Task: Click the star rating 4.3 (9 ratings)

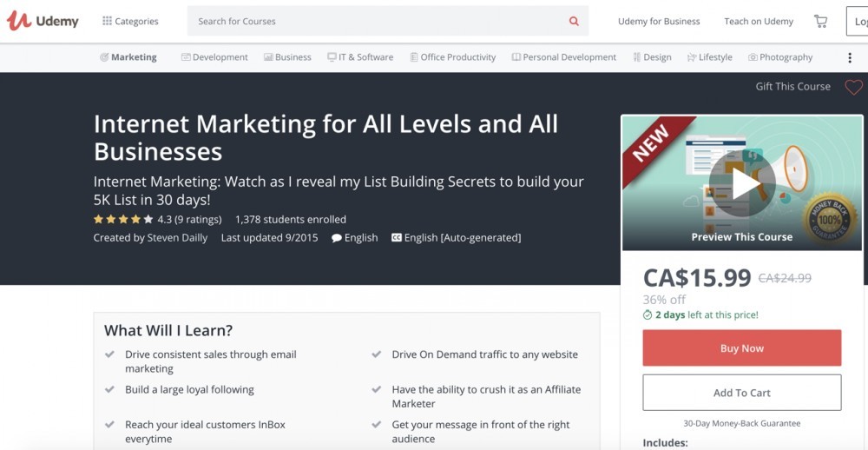Action: 157,220
